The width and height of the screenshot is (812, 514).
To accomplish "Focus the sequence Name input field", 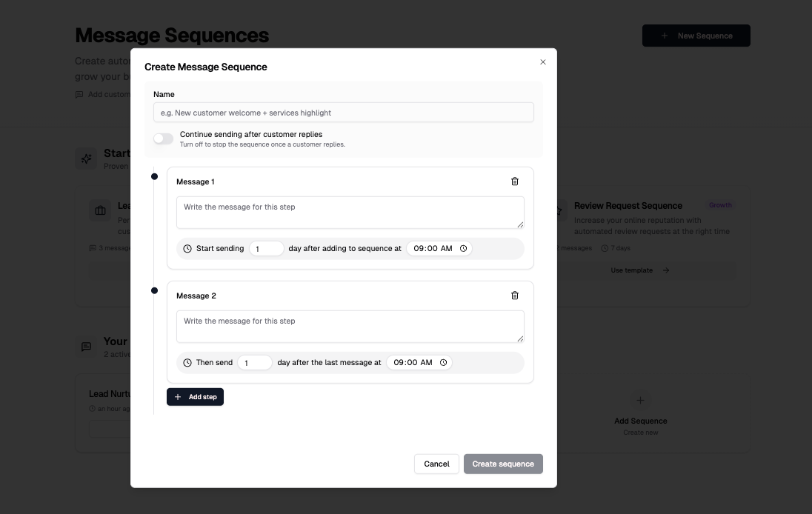I will pyautogui.click(x=343, y=113).
